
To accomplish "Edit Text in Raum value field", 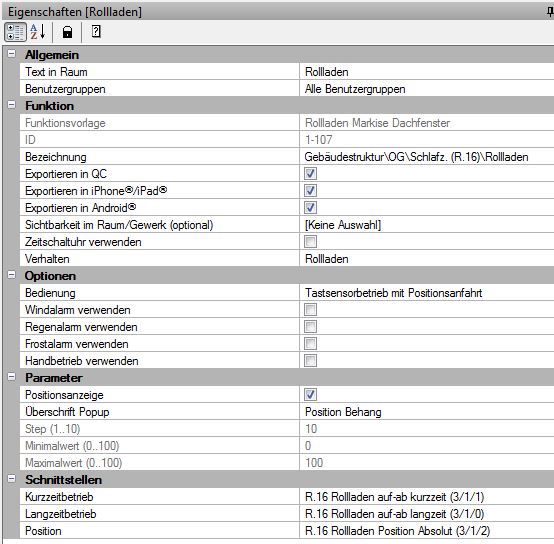I will (427, 72).
